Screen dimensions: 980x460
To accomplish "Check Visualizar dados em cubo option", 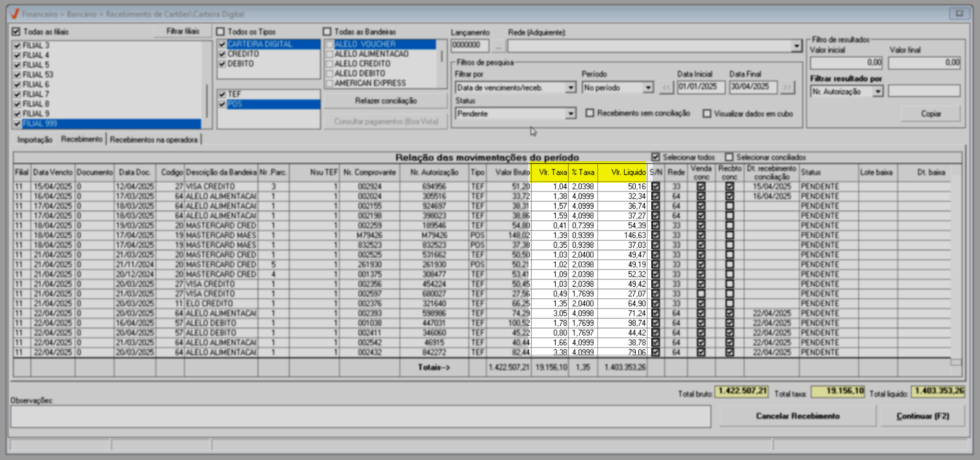I will [x=707, y=113].
